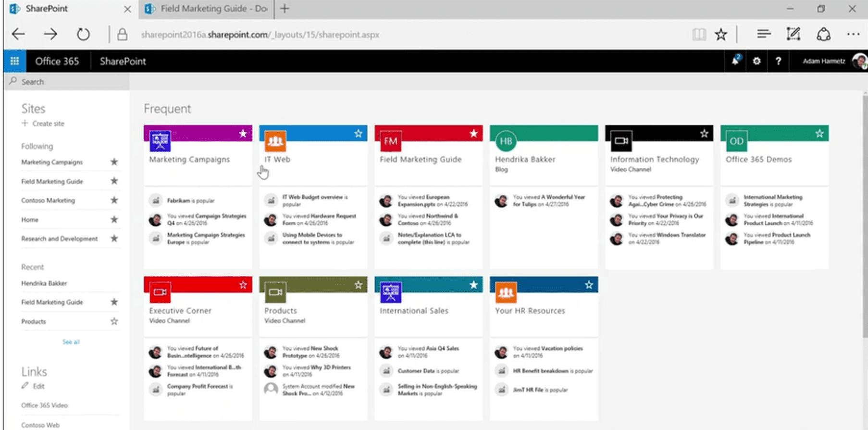Screen dimensions: 868x430
Task: Unfollow Contoso Marketing in the sidebar
Action: tap(114, 200)
